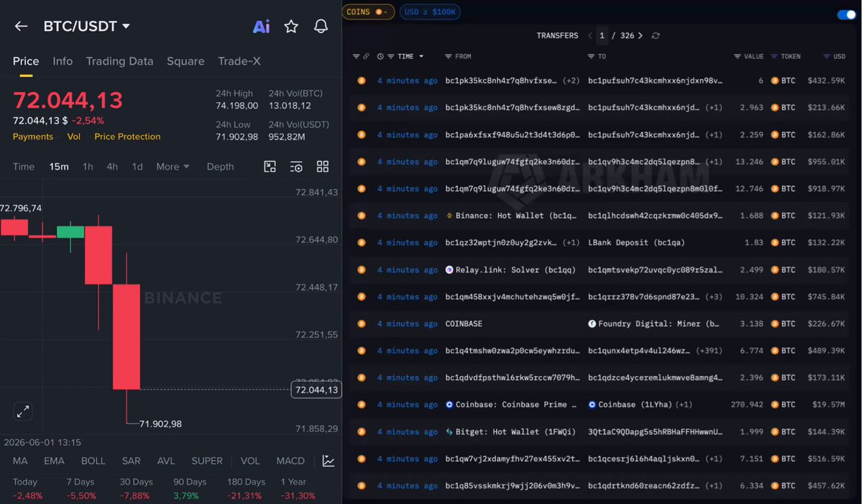Open the chart drawing tools icon
This screenshot has height=504, width=862.
[270, 167]
